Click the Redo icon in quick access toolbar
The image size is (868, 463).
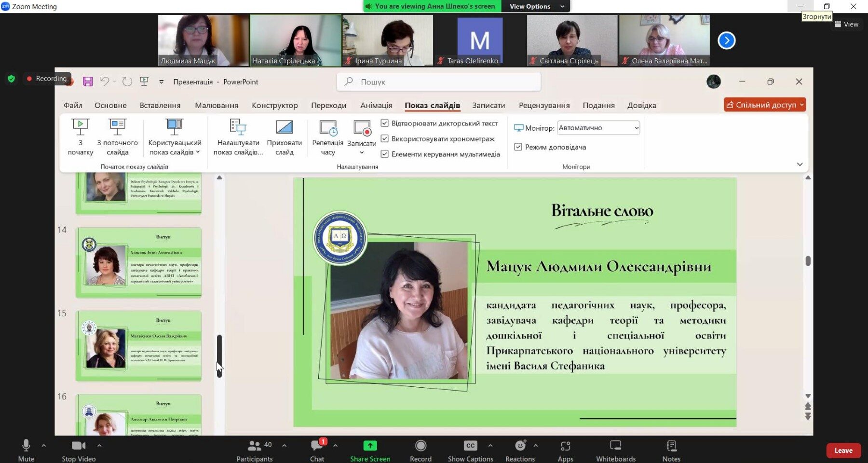[127, 82]
